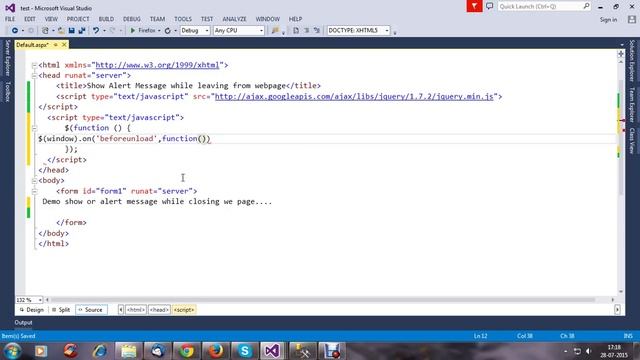The width and height of the screenshot is (640, 360).
Task: Open the 132 % zoom level dropdown
Action: (x=40, y=300)
